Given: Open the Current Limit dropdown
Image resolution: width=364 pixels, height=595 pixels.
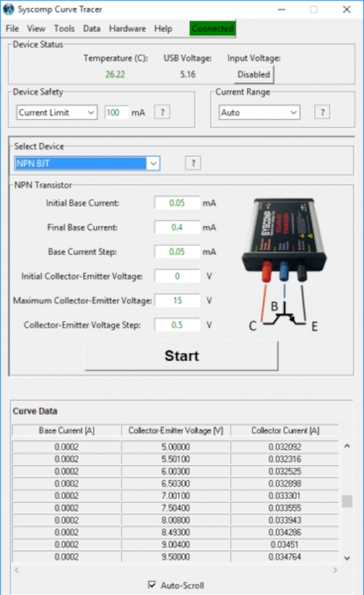Looking at the screenshot, I should 57,113.
